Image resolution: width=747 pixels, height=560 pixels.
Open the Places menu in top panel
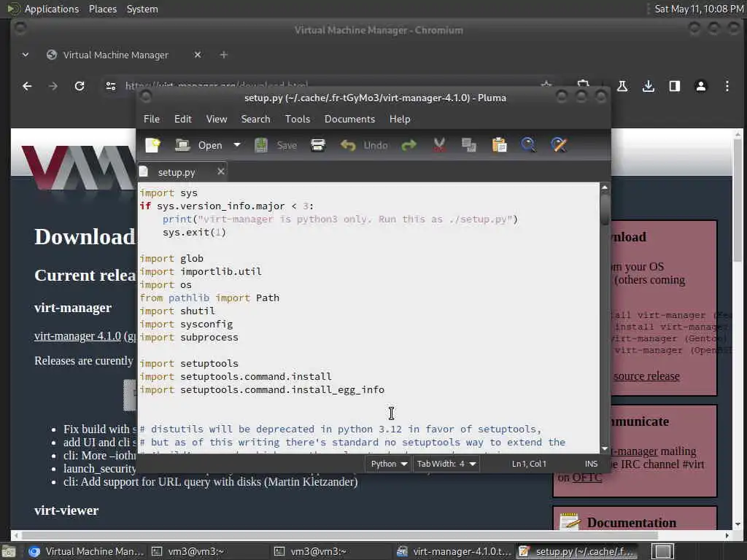tap(102, 9)
